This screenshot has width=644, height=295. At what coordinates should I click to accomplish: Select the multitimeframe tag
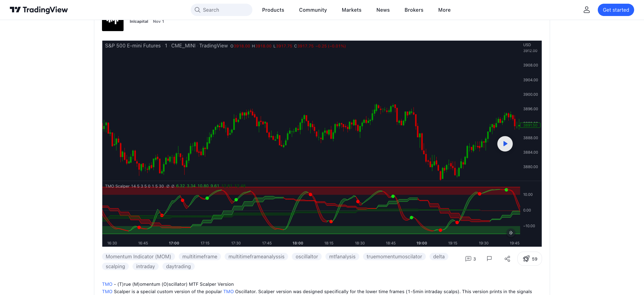coord(200,257)
